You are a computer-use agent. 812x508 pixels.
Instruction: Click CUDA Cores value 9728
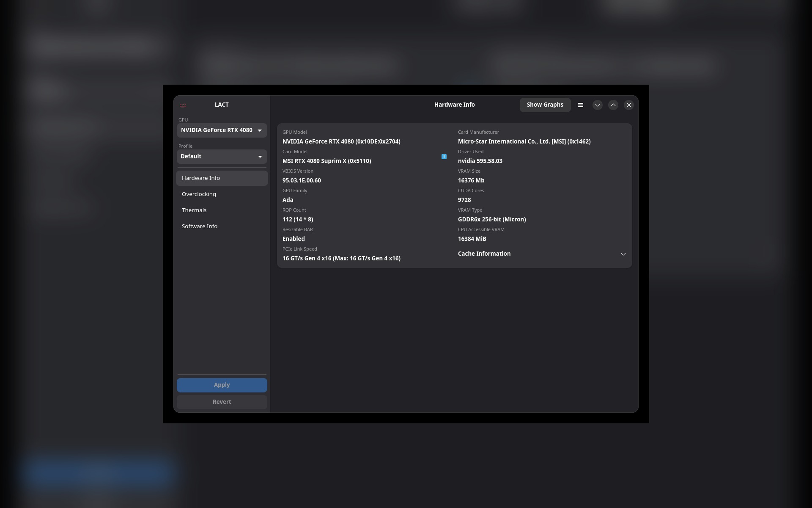point(464,200)
